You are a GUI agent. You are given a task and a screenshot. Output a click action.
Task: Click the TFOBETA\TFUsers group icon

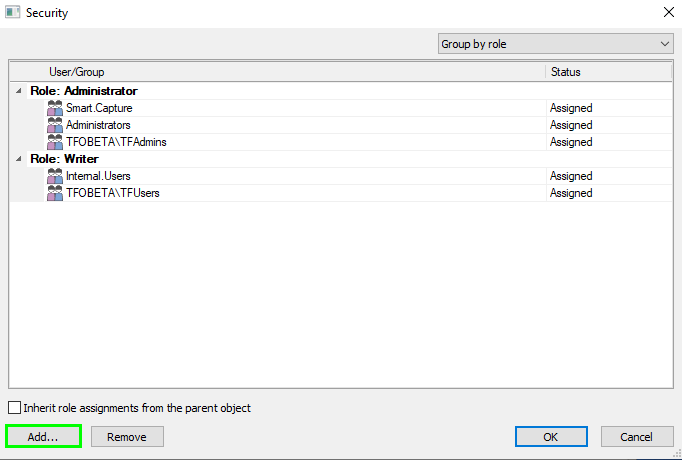point(55,193)
